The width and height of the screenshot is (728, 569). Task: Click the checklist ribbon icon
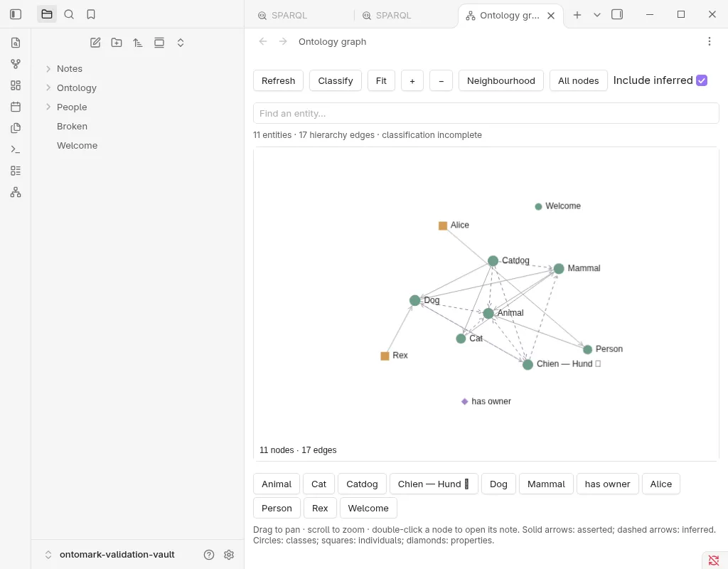[x=16, y=171]
